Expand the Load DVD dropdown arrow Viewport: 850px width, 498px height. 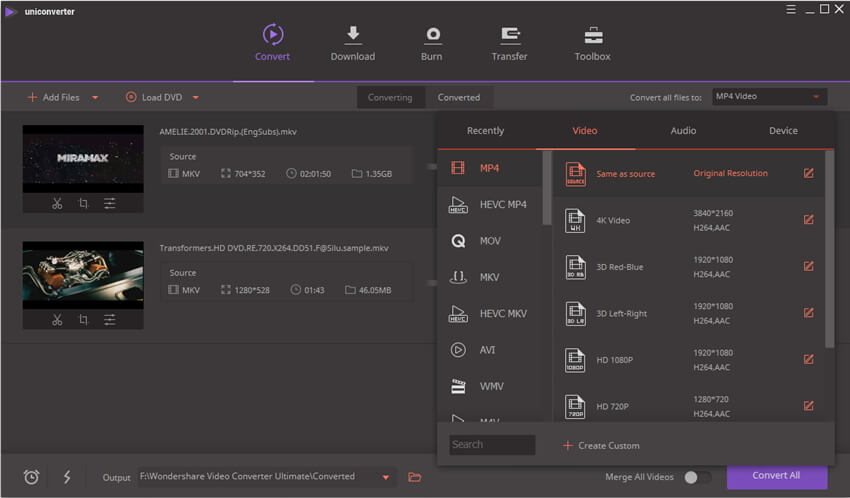click(196, 98)
